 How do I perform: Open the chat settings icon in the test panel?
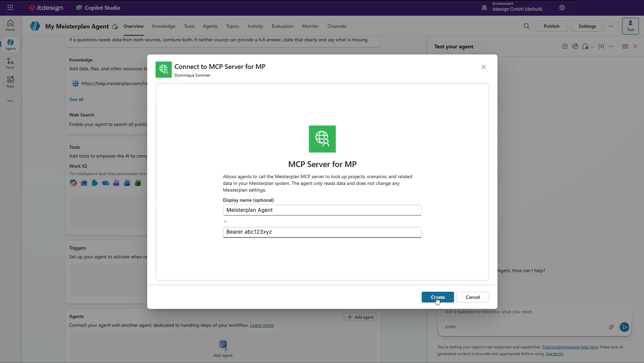pos(586,47)
